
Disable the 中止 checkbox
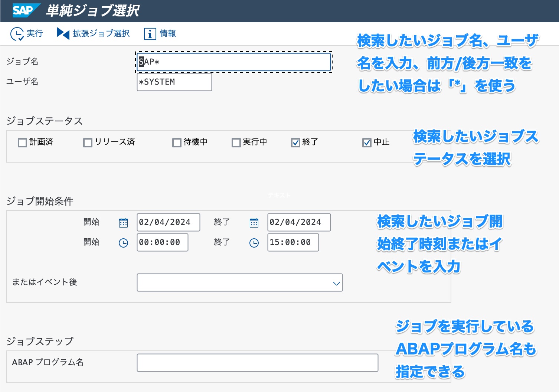(x=367, y=142)
